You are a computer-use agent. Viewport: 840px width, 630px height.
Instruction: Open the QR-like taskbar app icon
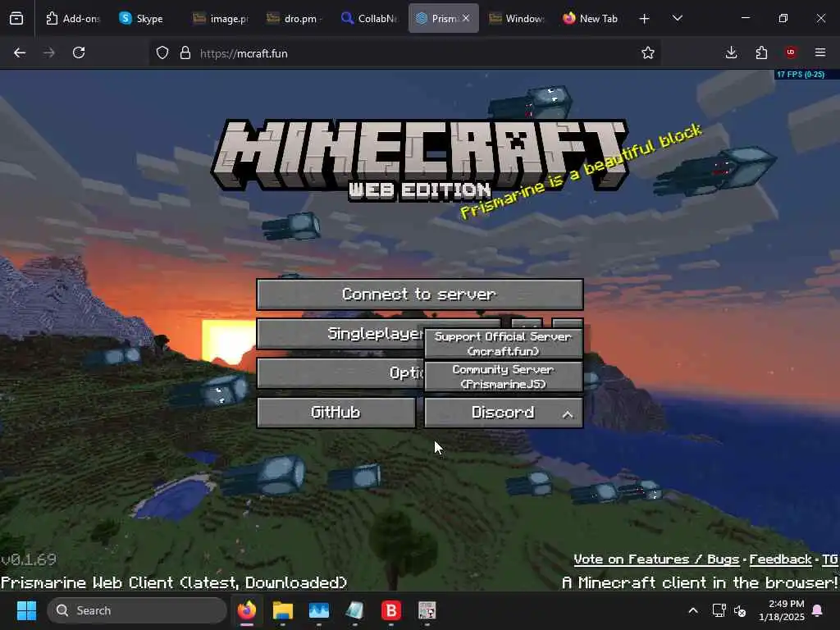[427, 610]
